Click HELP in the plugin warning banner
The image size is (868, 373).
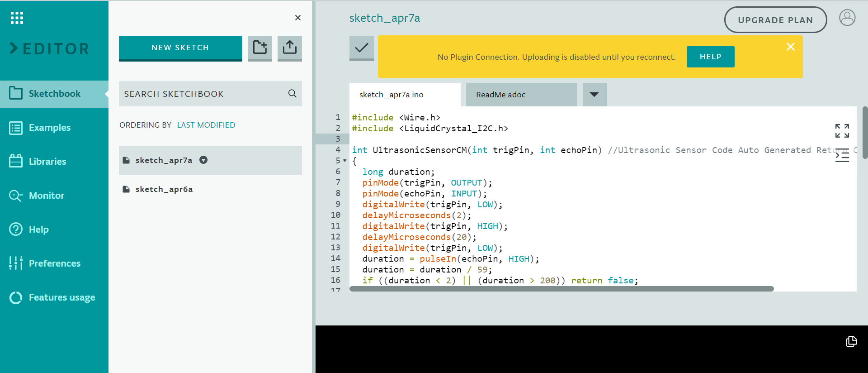[x=710, y=57]
